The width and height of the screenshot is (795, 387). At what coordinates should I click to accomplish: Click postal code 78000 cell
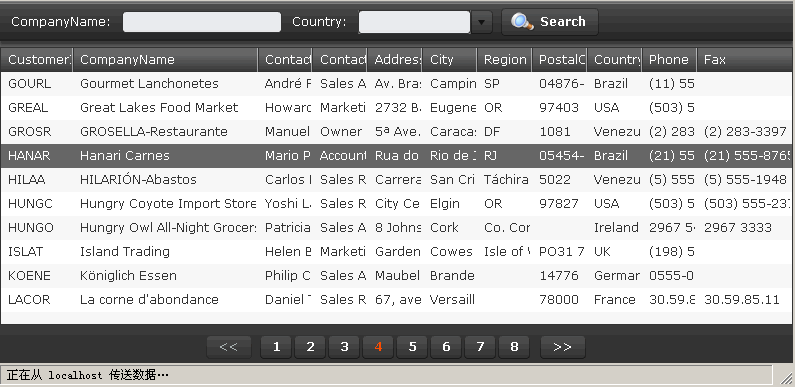click(x=559, y=300)
